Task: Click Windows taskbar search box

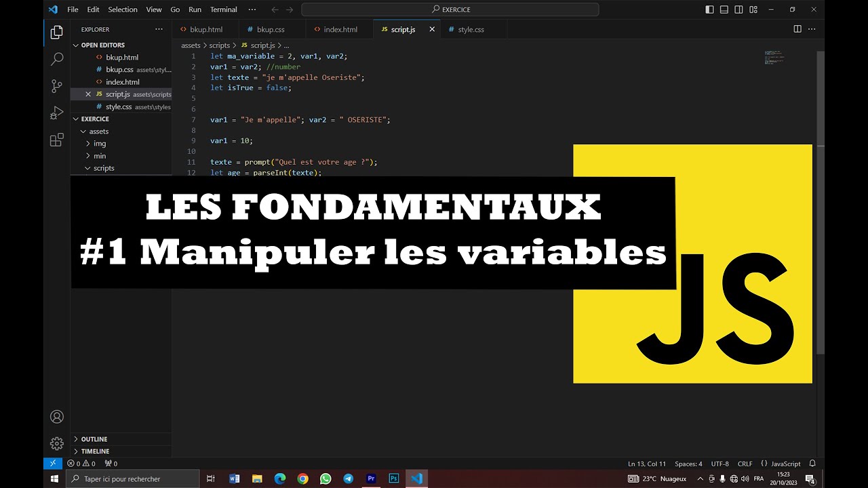Action: 133,479
